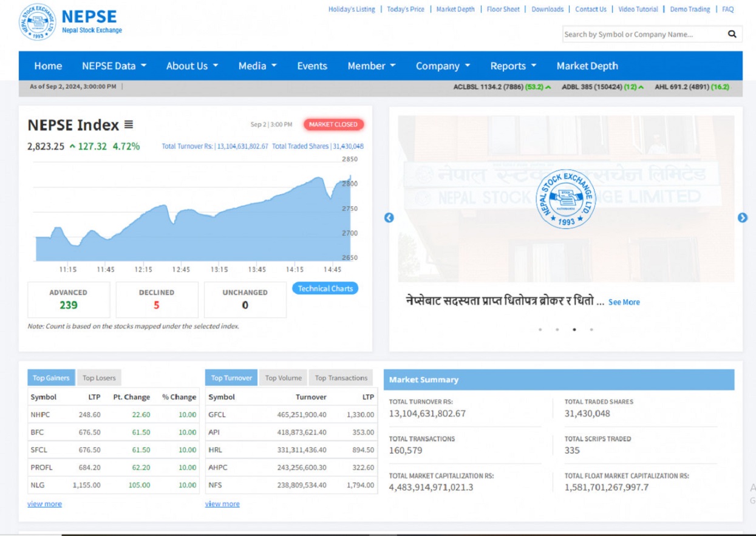This screenshot has width=756, height=536.
Task: Expand the NEPSE Data dropdown menu
Action: [114, 66]
